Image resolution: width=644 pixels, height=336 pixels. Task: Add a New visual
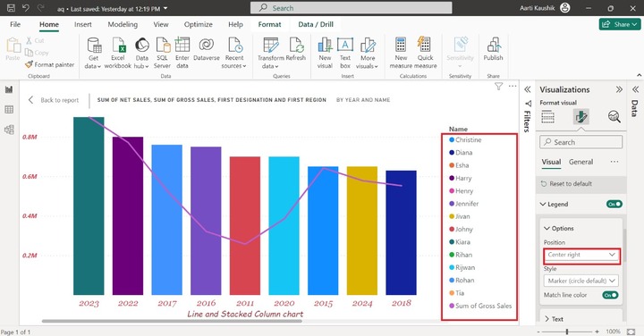325,53
